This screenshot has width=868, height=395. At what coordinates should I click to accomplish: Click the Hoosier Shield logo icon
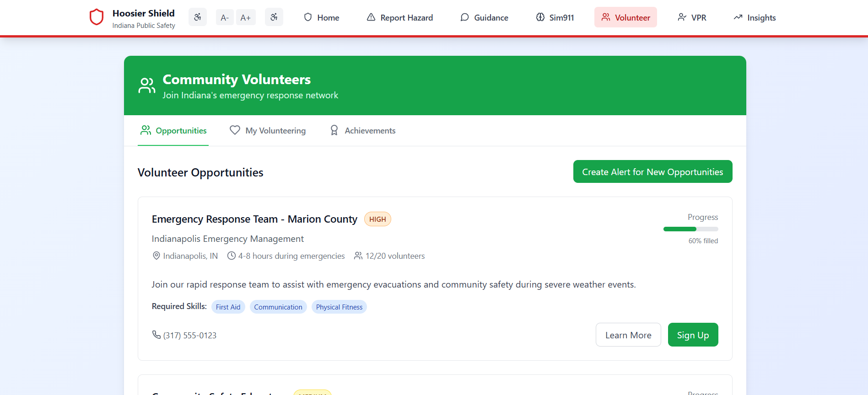click(x=97, y=17)
